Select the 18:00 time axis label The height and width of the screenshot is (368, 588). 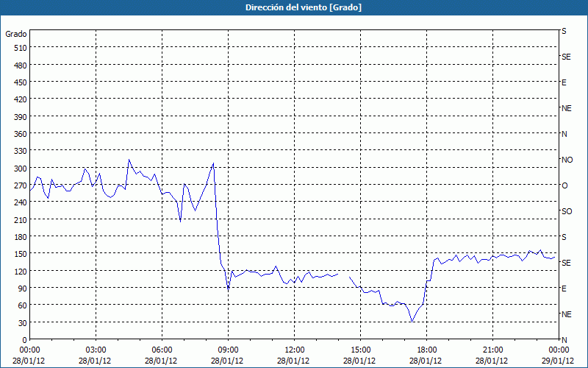tap(427, 350)
